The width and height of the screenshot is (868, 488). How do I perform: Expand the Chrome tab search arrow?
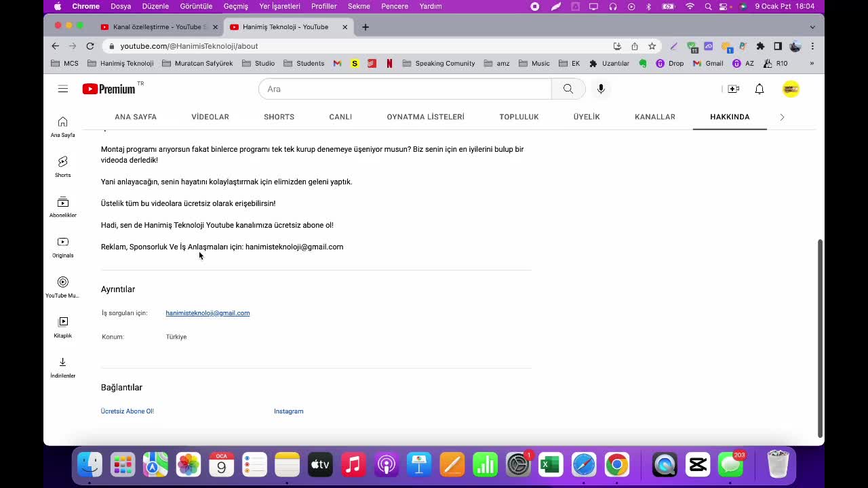[x=812, y=27]
